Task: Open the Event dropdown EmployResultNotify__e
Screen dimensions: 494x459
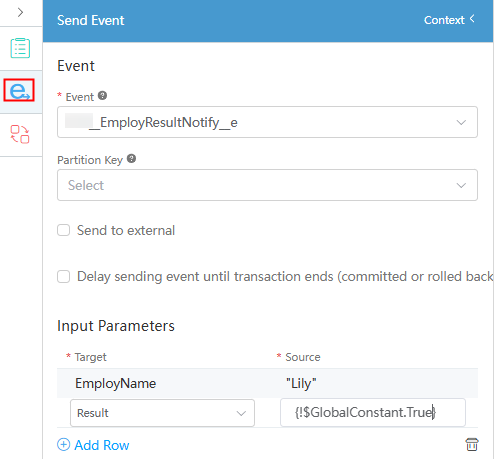Action: 267,122
